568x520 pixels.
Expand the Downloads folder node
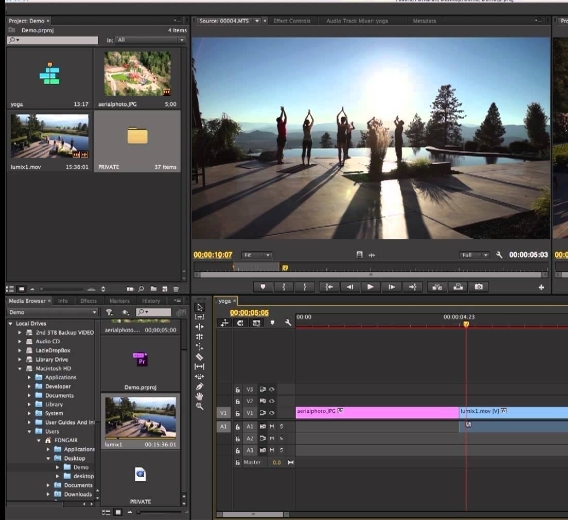pos(48,494)
